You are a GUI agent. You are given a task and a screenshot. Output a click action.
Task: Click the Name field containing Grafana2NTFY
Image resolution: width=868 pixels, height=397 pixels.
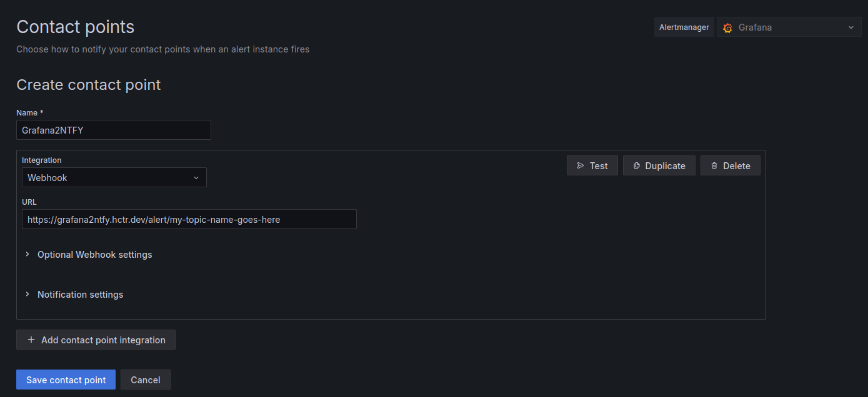[113, 130]
